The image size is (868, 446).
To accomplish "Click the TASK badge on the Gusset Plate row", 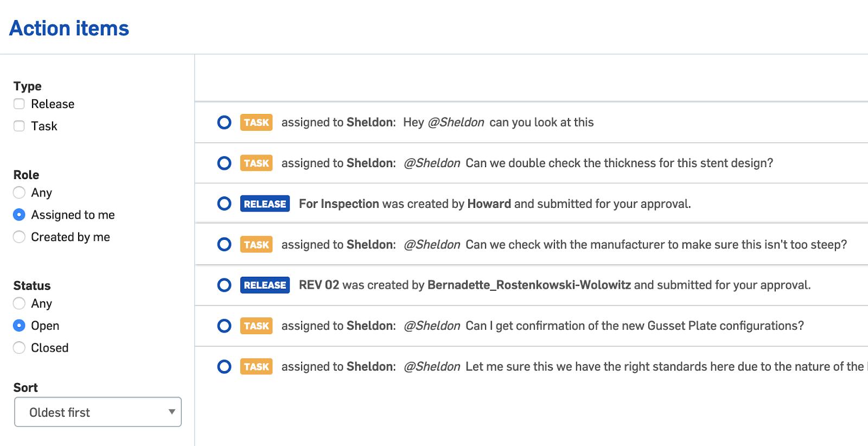I will pos(256,326).
